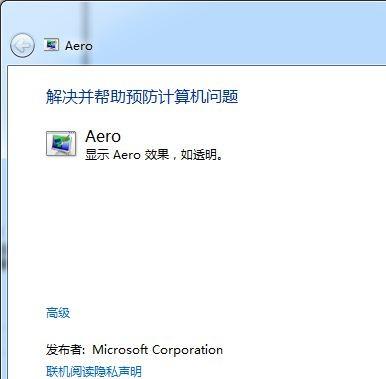Go back using the round arrow button
Viewport: 386px width, 379px height.
[x=22, y=45]
